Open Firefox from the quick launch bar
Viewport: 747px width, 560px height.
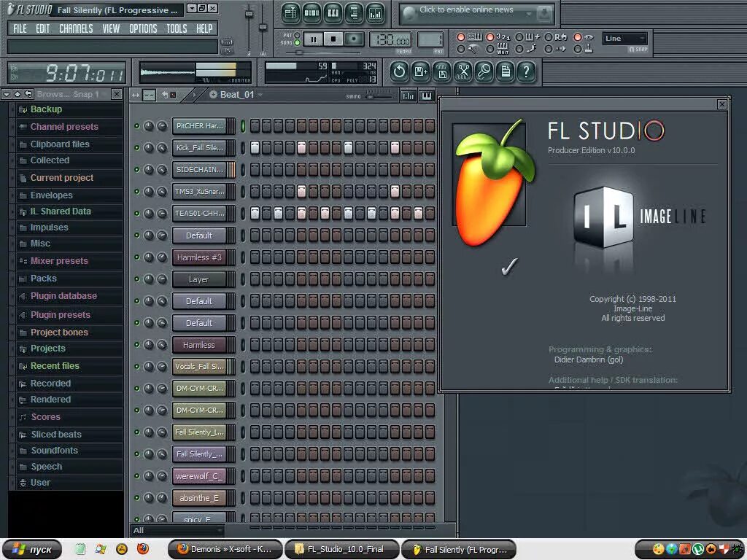pos(143,549)
